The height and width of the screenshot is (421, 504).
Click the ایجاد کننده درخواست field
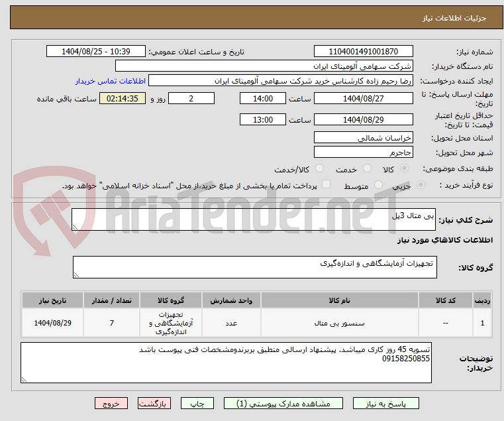click(x=281, y=81)
